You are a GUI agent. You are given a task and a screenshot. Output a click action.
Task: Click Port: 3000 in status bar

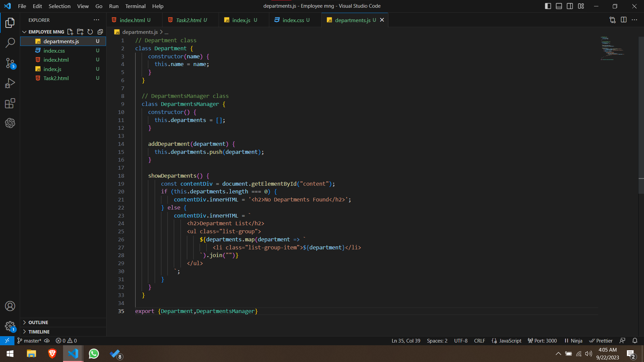pyautogui.click(x=542, y=341)
